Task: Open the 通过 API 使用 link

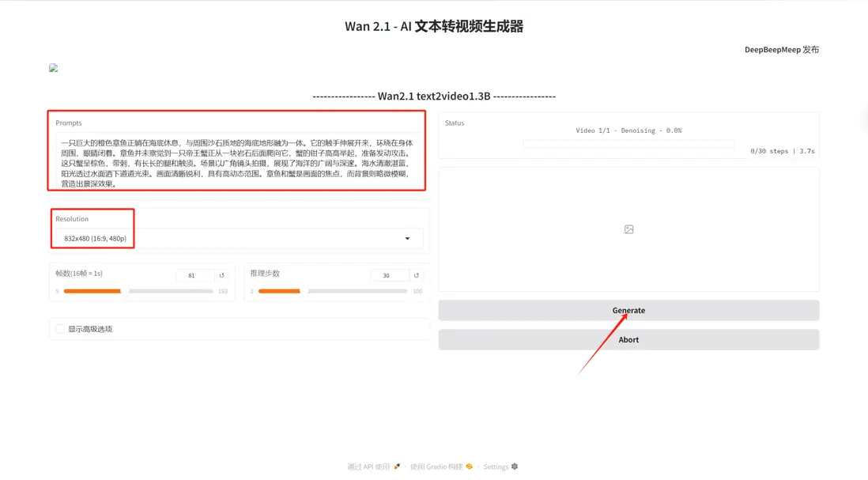Action: [x=368, y=467]
